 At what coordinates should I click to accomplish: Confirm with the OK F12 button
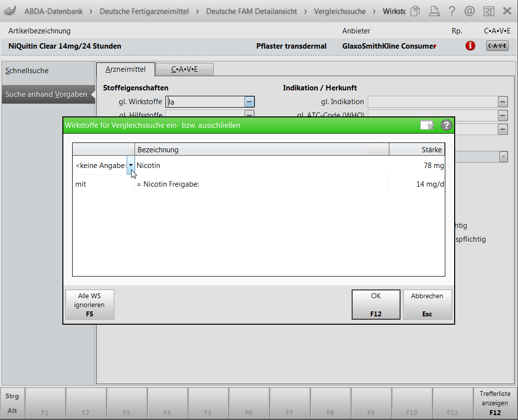(x=376, y=305)
